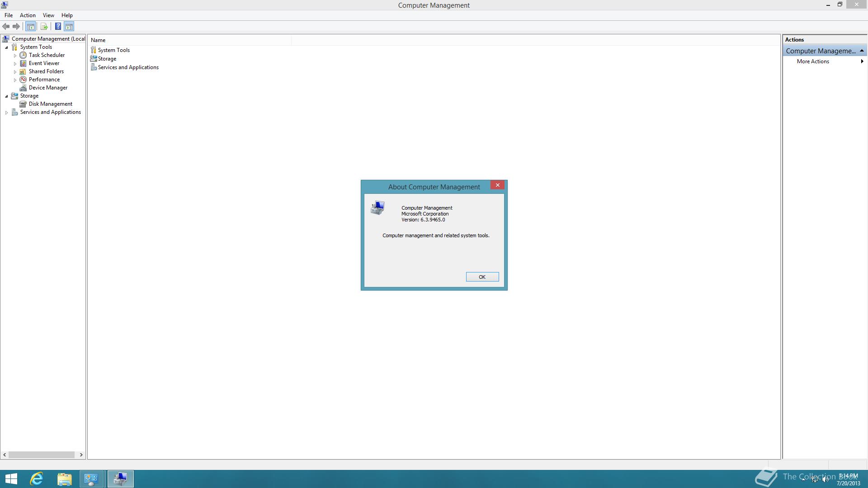Screen dimensions: 868x488
Task: Click the date 7/20/2013 in taskbar
Action: click(848, 483)
